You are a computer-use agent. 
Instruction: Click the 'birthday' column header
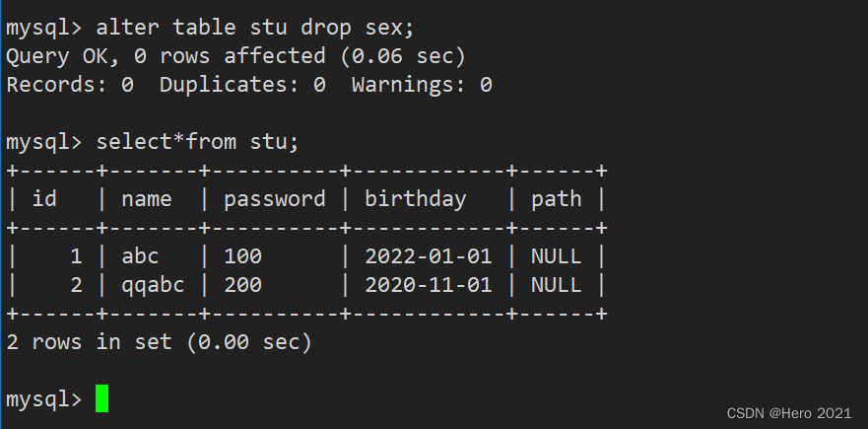(415, 199)
